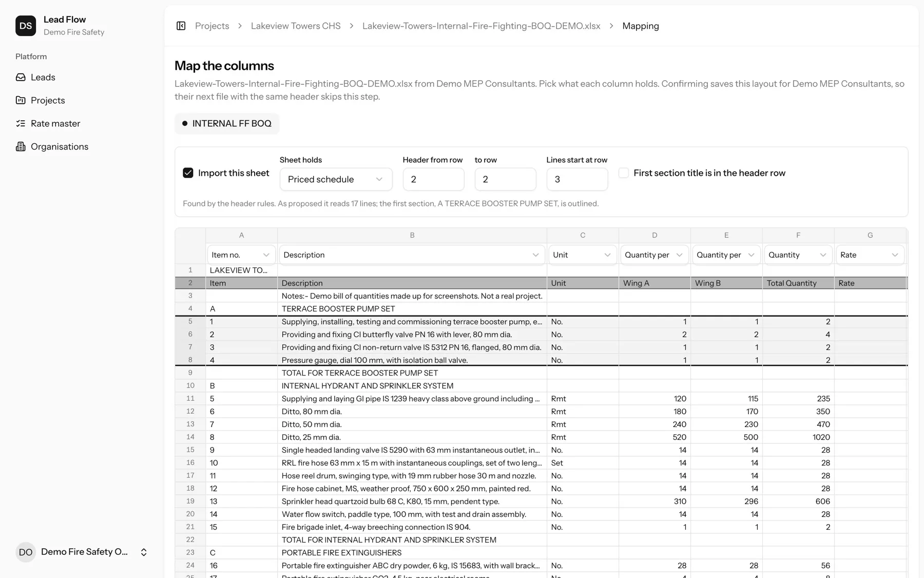Click the Leads inbox icon
Viewport: 924px width, 578px height.
tap(21, 77)
